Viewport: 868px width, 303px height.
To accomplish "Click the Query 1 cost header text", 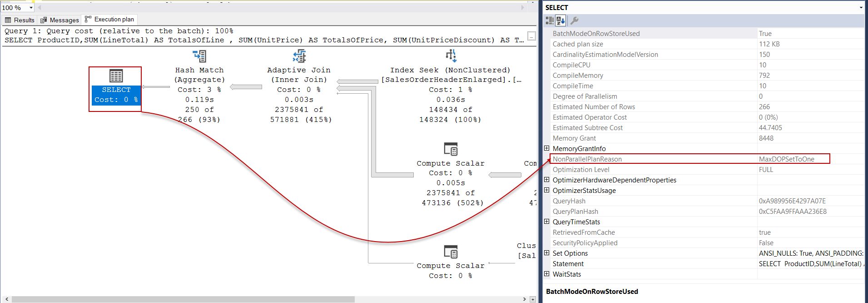I will pos(119,31).
